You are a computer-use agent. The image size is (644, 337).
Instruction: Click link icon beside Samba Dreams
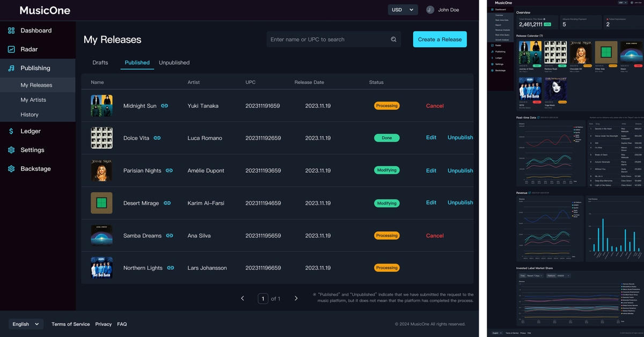click(x=170, y=236)
